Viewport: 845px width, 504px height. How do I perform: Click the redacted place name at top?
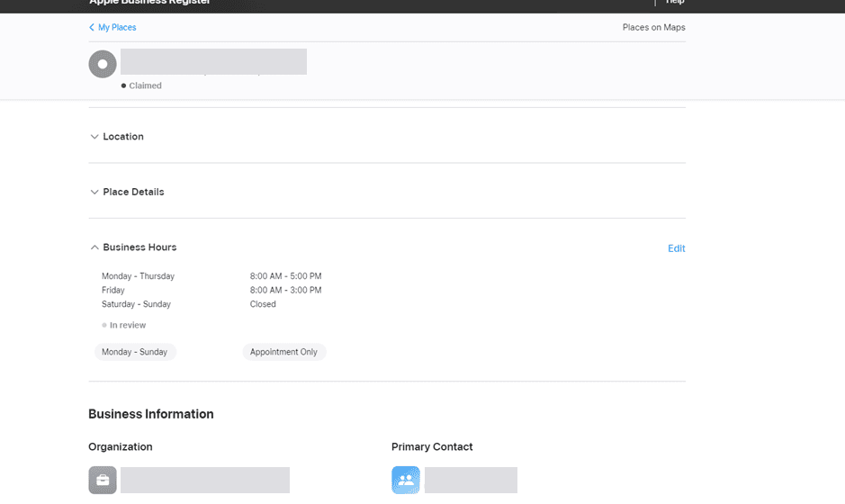[213, 61]
